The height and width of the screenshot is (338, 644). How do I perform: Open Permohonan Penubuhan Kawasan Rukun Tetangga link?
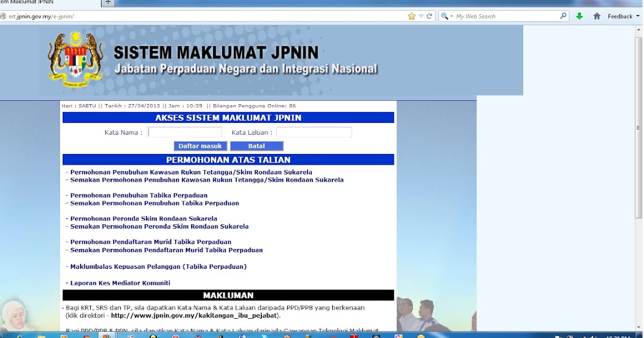click(191, 172)
